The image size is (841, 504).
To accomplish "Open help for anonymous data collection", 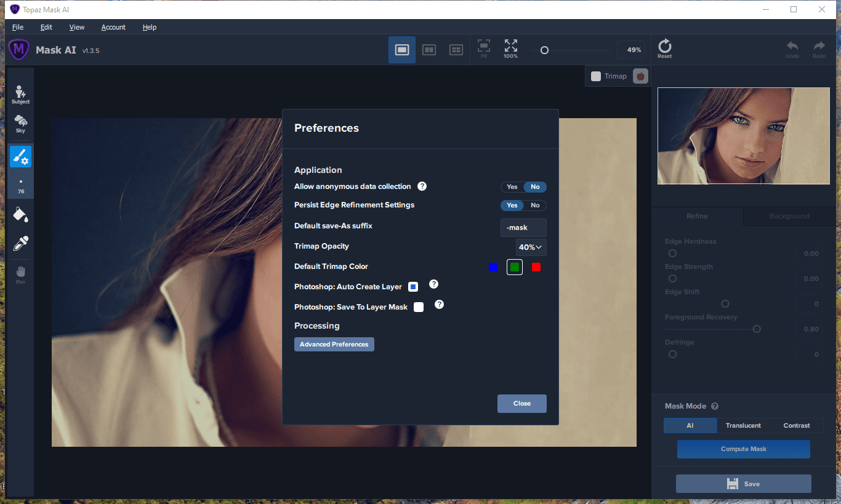I will click(422, 186).
